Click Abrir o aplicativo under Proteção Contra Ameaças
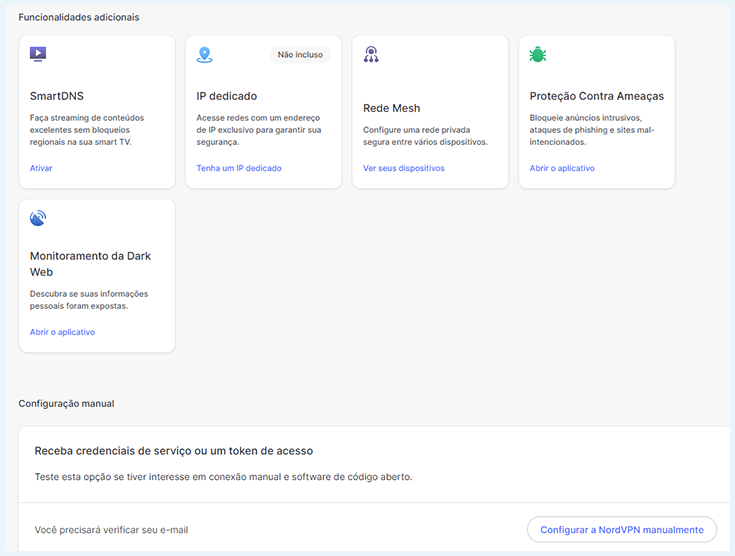Viewport: 735px width, 556px height. point(562,168)
